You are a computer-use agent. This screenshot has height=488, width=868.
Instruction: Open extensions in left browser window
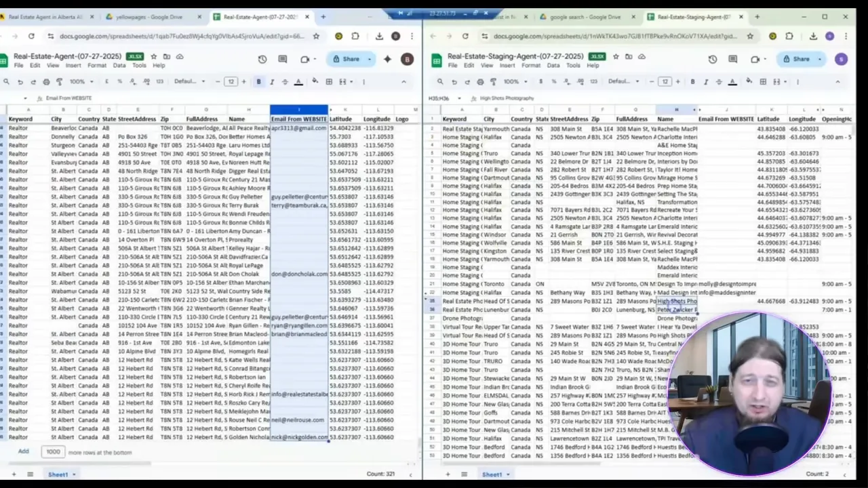pyautogui.click(x=355, y=36)
